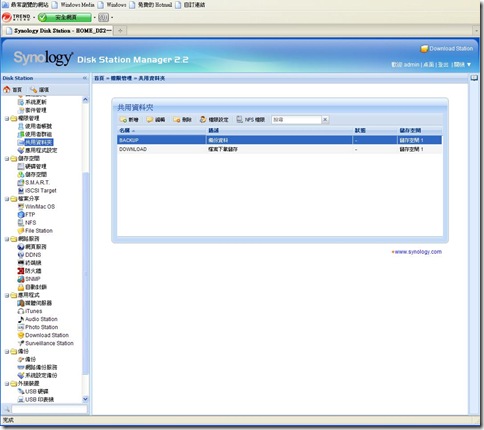
Task: Collapse the 應用程式 folder node
Action: click(7, 295)
